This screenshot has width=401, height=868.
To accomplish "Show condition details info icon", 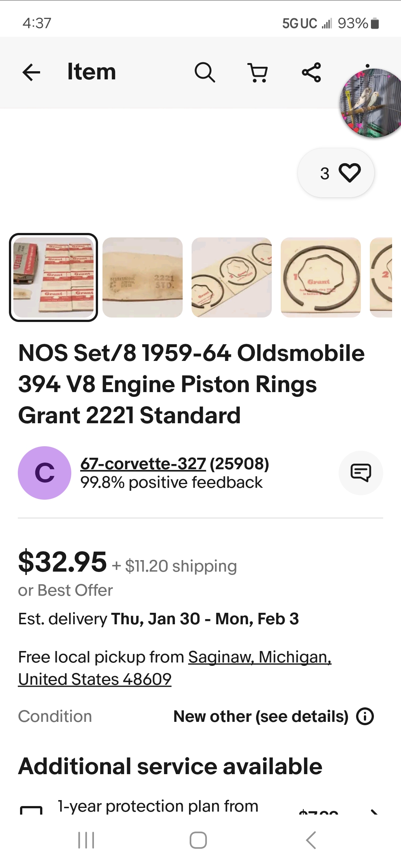I will 365,716.
